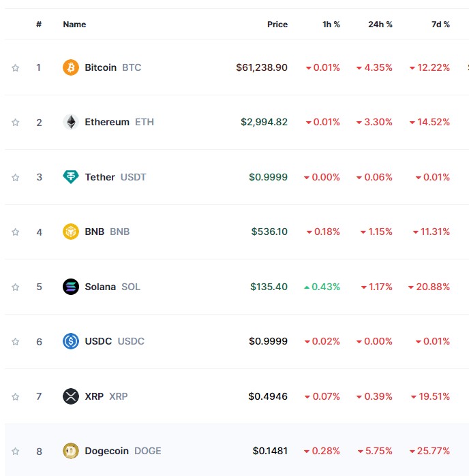Image resolution: width=469 pixels, height=476 pixels.
Task: Open the Ethereum name link
Action: [x=107, y=123]
